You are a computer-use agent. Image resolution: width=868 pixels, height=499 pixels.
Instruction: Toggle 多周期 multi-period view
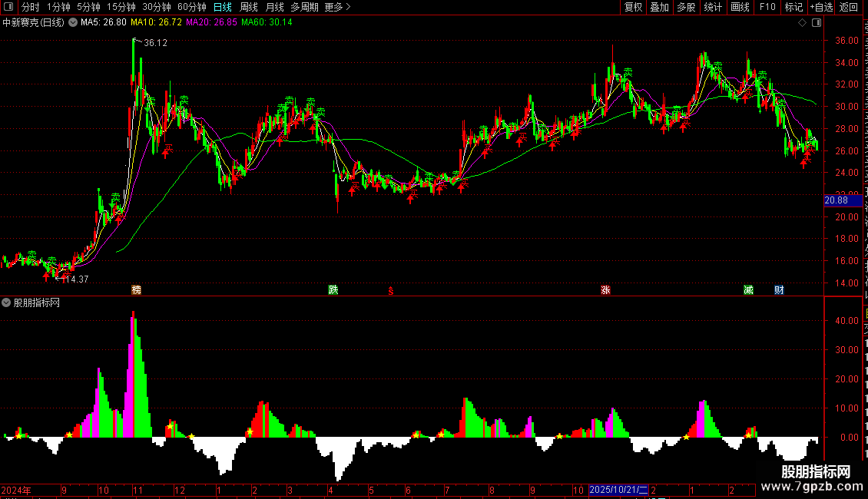(x=304, y=7)
